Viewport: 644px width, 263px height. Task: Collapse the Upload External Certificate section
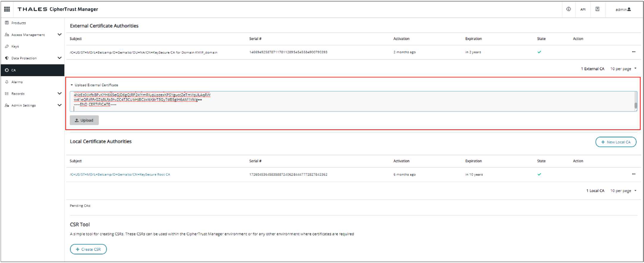[x=94, y=85]
